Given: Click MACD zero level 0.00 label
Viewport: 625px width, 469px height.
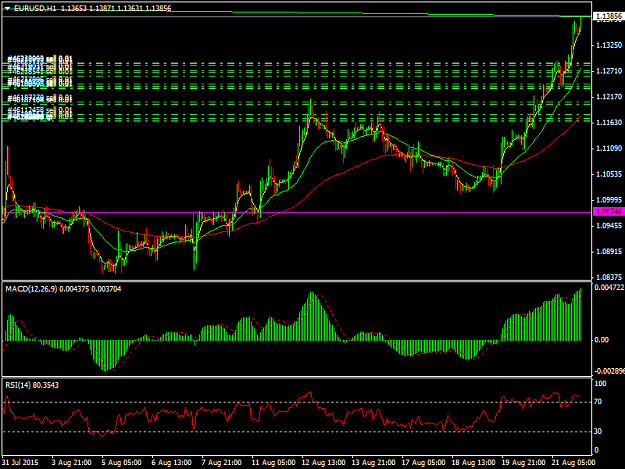Looking at the screenshot, I should pyautogui.click(x=601, y=340).
